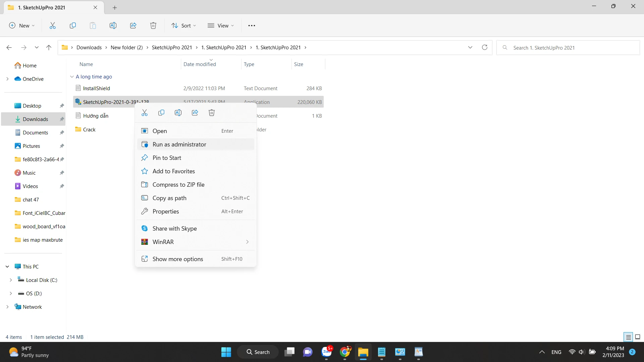Image resolution: width=644 pixels, height=362 pixels.
Task: Open Documents in the navigation pane
Action: (35, 133)
